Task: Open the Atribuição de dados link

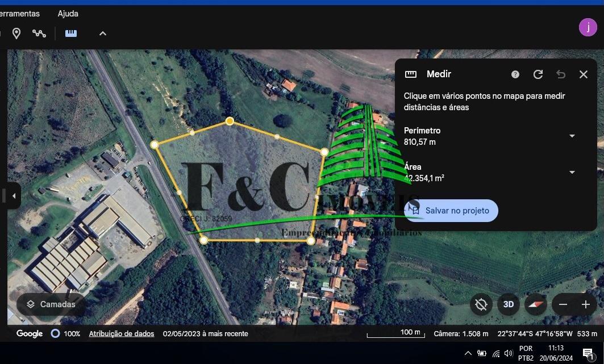Action: [121, 333]
